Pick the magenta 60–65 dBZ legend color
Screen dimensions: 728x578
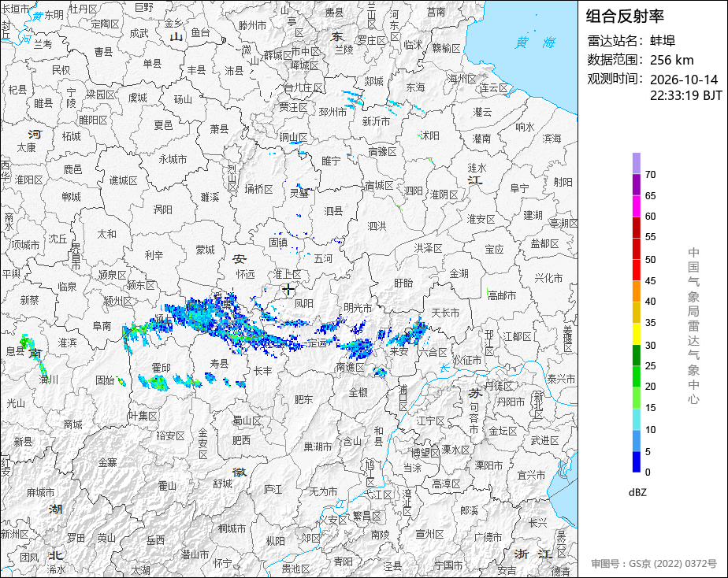tap(636, 206)
